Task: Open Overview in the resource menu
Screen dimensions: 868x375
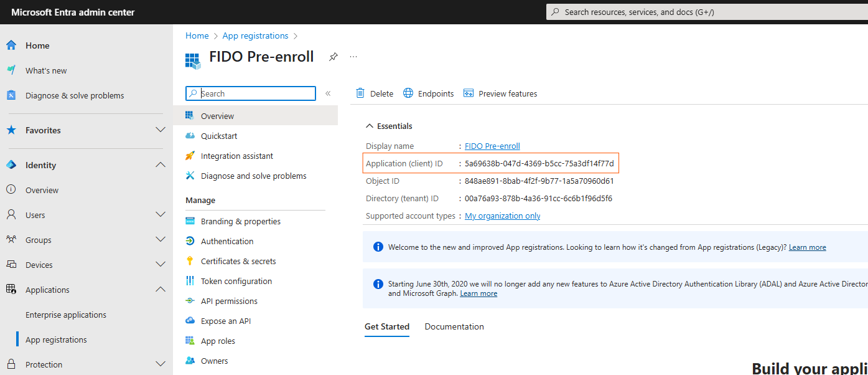Action: pos(256,116)
